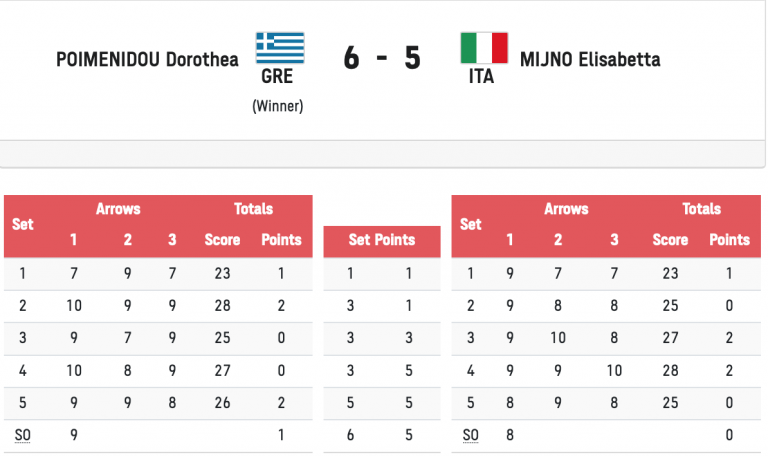Click Totals header in Poimenidou's table
This screenshot has height=457, width=768.
[x=253, y=209]
